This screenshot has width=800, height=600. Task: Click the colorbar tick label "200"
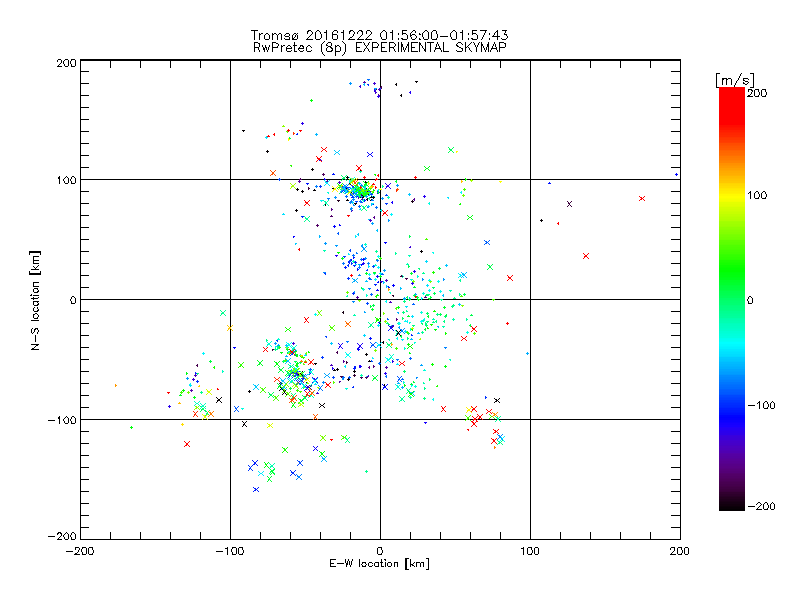point(757,93)
